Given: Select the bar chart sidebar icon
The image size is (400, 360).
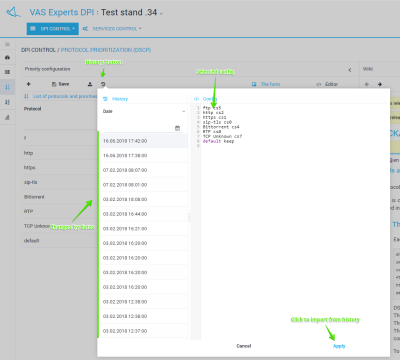Looking at the screenshot, I should pos(7,117).
